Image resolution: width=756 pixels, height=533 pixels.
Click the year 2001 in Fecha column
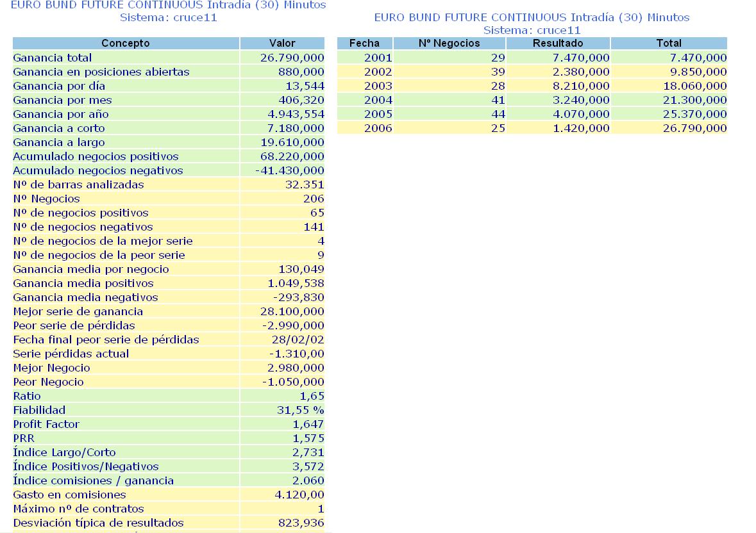pos(378,58)
